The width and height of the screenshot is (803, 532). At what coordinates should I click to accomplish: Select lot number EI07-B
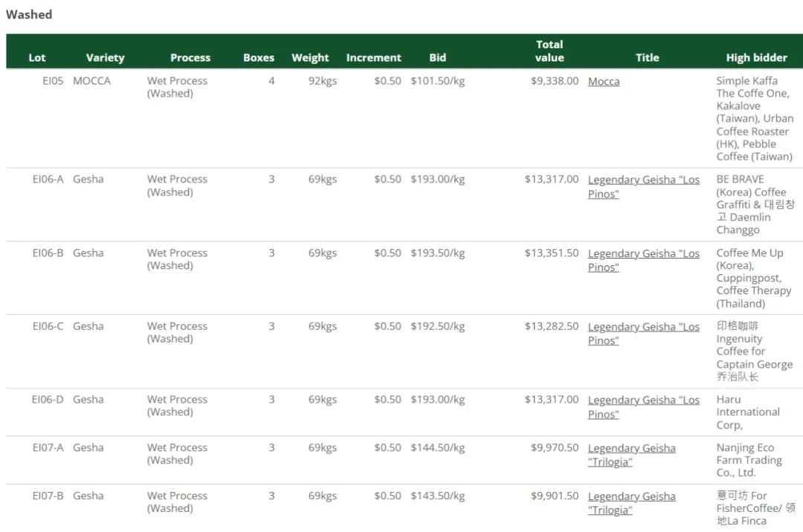click(x=48, y=496)
